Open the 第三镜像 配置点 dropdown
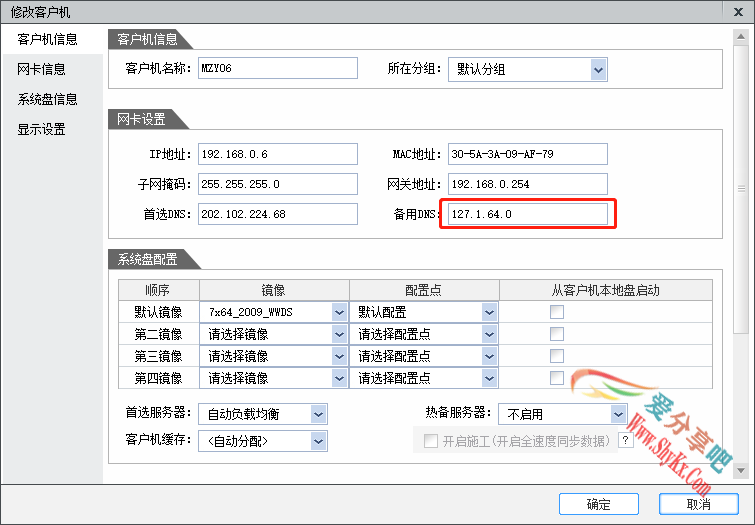Image resolution: width=755 pixels, height=525 pixels. coord(424,356)
